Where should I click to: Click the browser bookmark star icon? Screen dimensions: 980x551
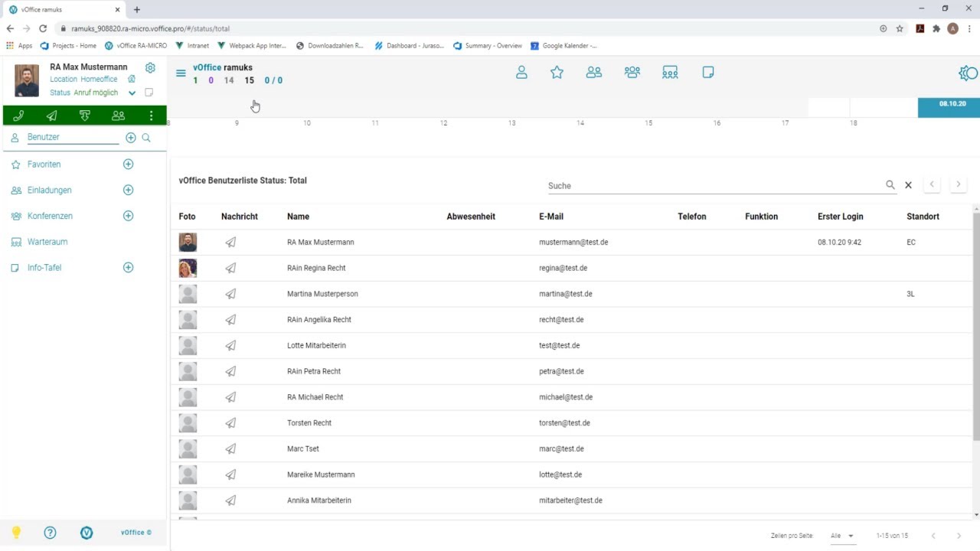pos(900,28)
